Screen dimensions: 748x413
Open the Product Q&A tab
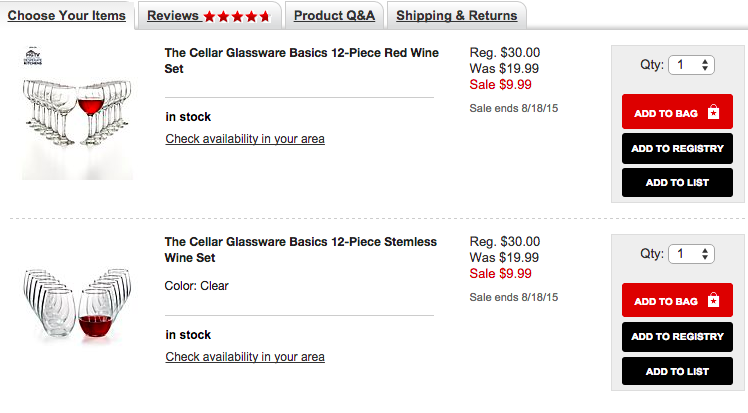(x=334, y=16)
